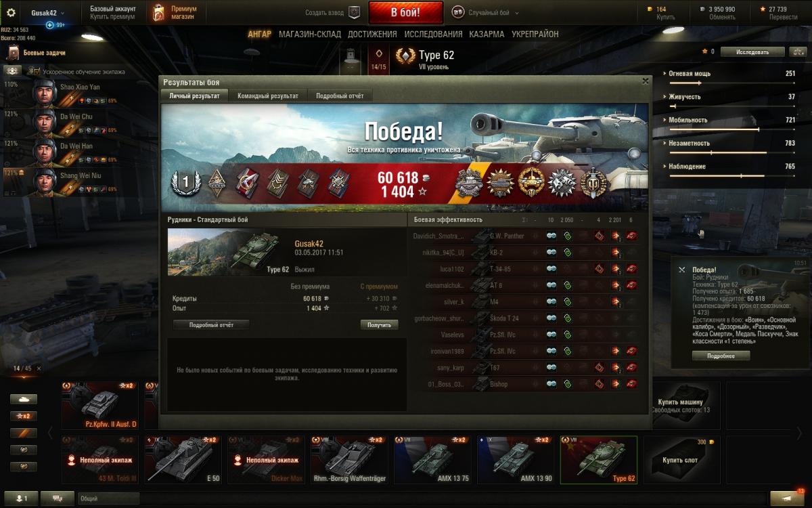Open the settings gear menu
Screen dimensions: 812x508
(11, 13)
